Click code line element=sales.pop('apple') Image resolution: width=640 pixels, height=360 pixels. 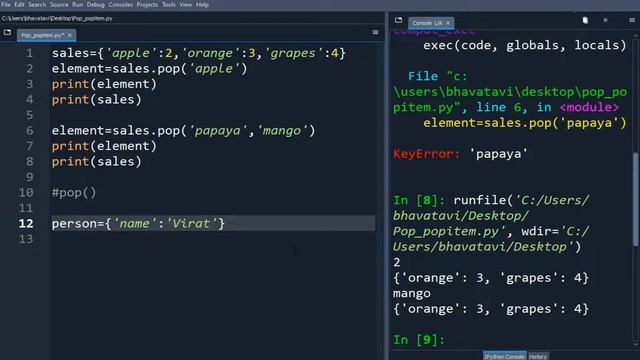[149, 69]
